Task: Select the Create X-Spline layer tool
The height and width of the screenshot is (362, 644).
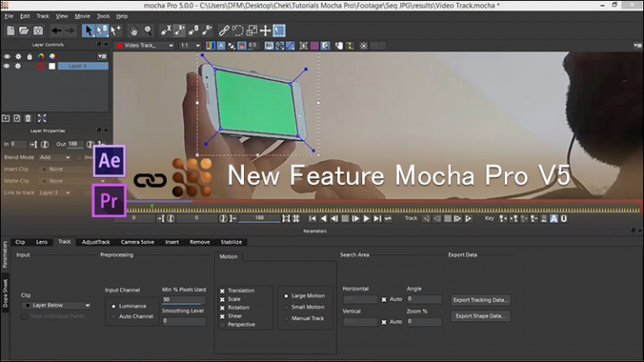Action: click(x=165, y=30)
